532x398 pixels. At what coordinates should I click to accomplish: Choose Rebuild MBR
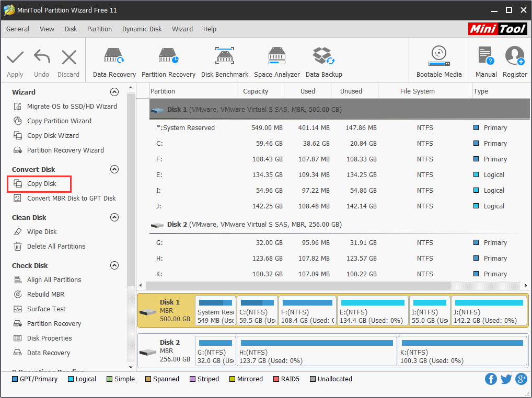(39, 295)
